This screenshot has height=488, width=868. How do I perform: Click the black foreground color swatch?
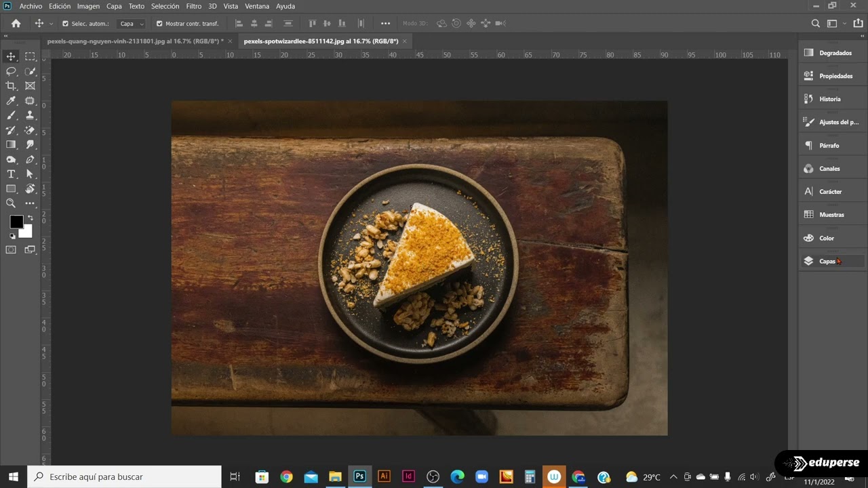[16, 221]
